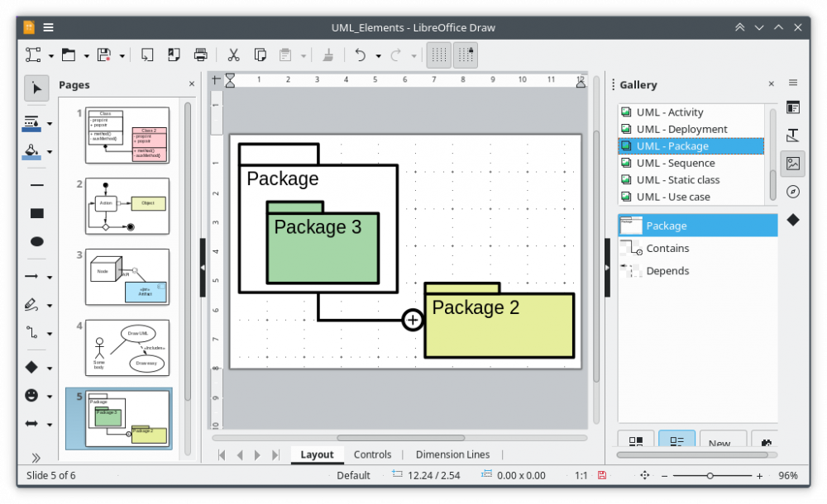Screen dimensions: 827x504
Task: Select the Basic Shapes diamond tool
Action: point(31,368)
